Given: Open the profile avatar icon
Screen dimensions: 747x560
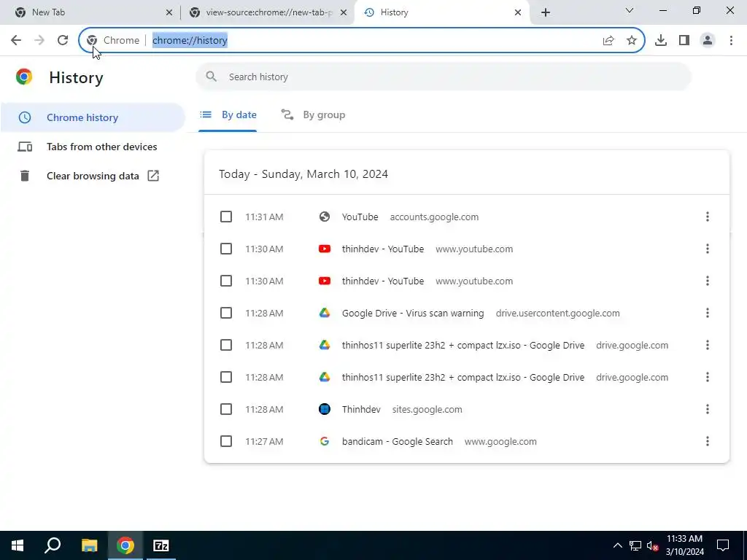Looking at the screenshot, I should 708,41.
